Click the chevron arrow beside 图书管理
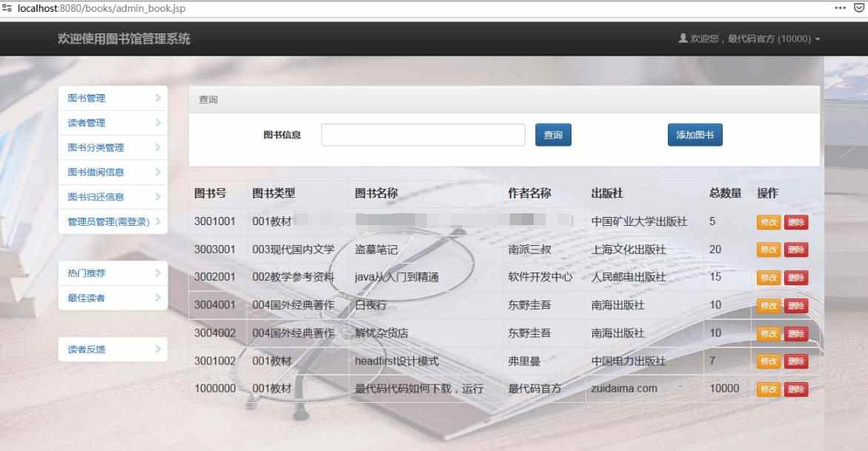The width and height of the screenshot is (868, 451). (x=158, y=98)
